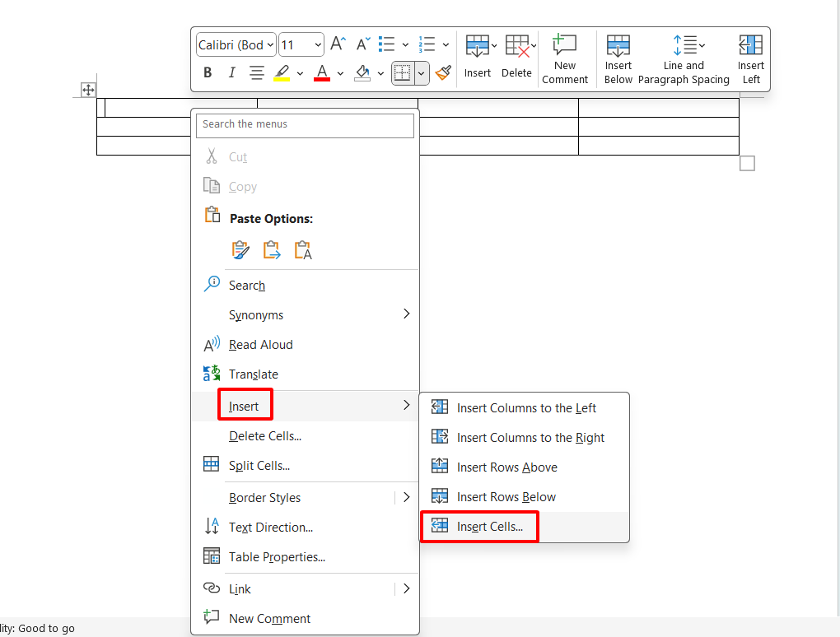
Task: Click the table move handle icon
Action: 88,90
